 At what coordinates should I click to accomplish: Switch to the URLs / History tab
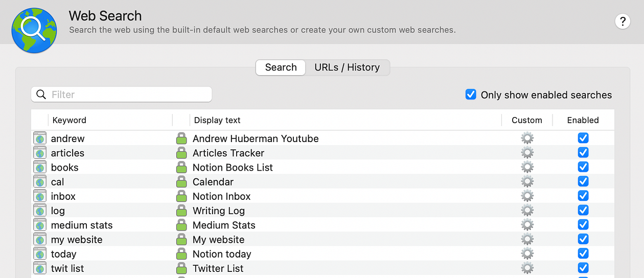(347, 67)
